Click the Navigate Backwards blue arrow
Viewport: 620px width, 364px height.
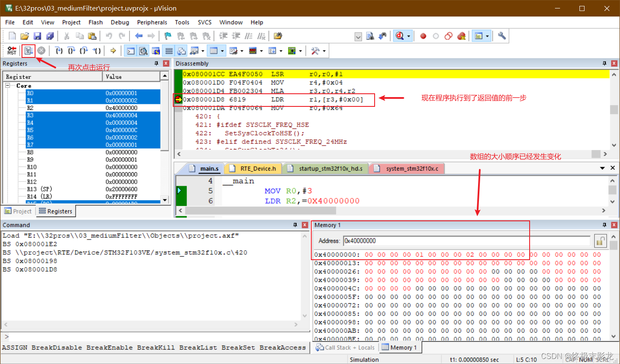(x=139, y=36)
